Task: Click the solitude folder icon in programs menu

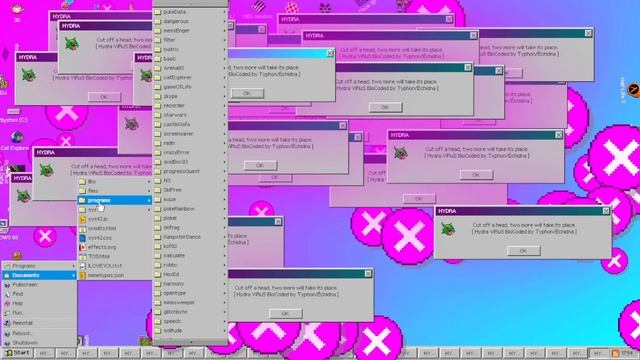Action: pos(158,331)
